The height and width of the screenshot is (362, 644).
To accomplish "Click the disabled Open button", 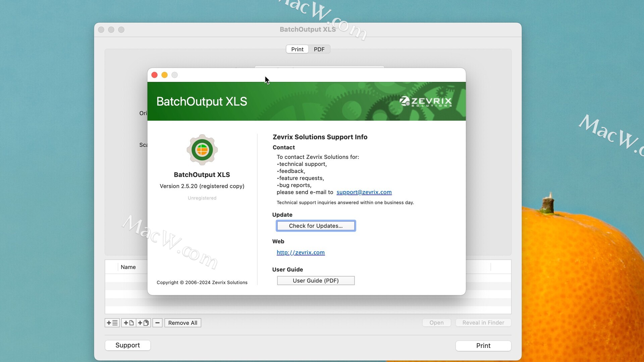I will pos(437,323).
